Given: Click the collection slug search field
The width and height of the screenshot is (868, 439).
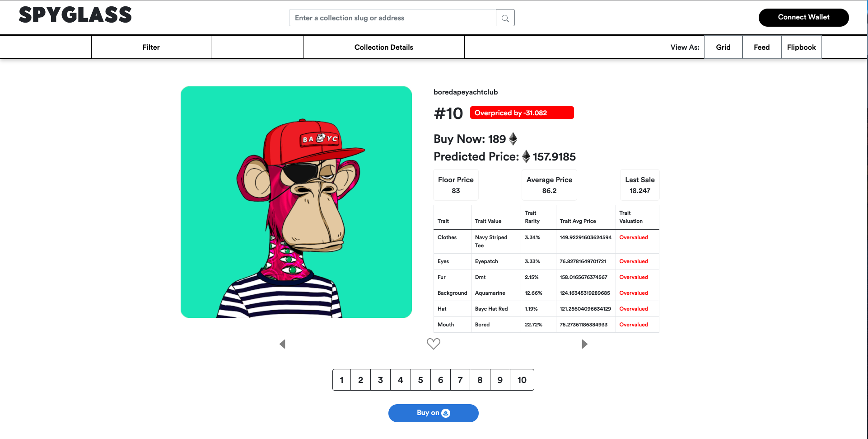Looking at the screenshot, I should 392,18.
